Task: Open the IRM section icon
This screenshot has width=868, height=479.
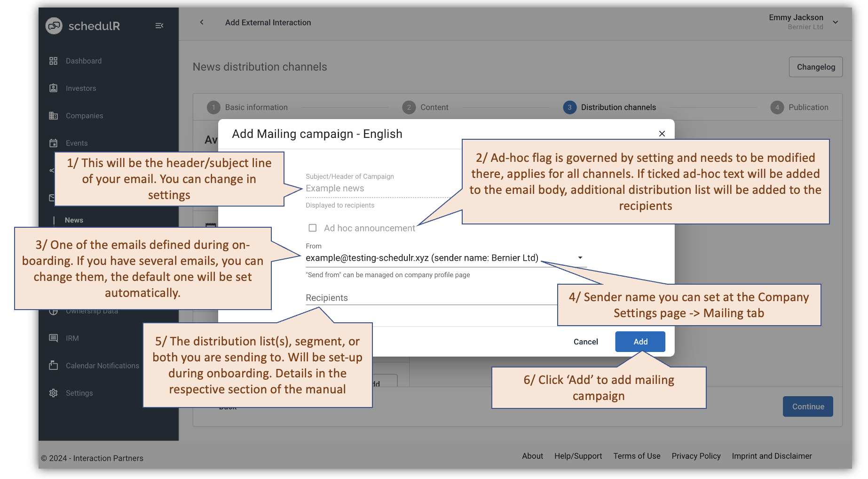Action: (53, 338)
